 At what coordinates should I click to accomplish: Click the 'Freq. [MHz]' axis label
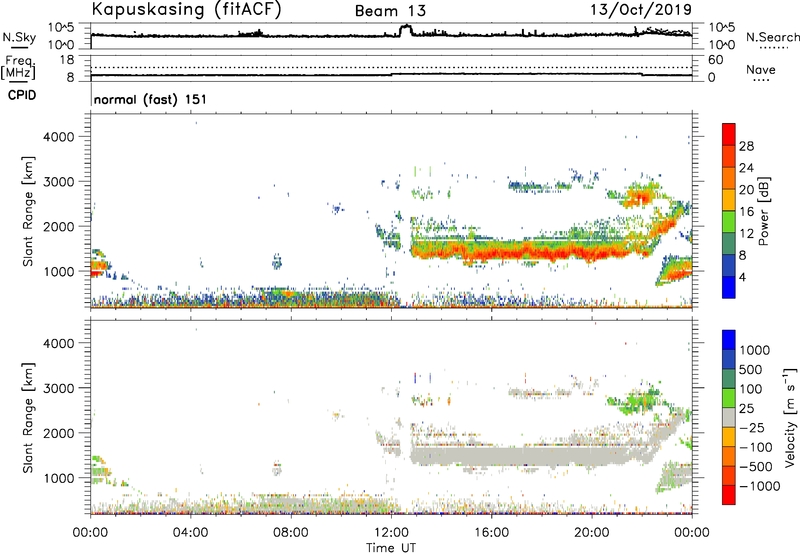coord(19,68)
